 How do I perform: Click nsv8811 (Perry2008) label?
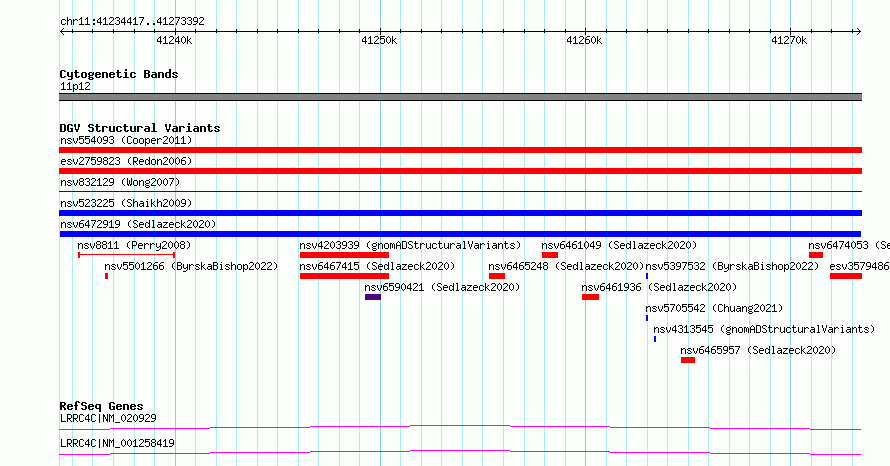pos(134,245)
